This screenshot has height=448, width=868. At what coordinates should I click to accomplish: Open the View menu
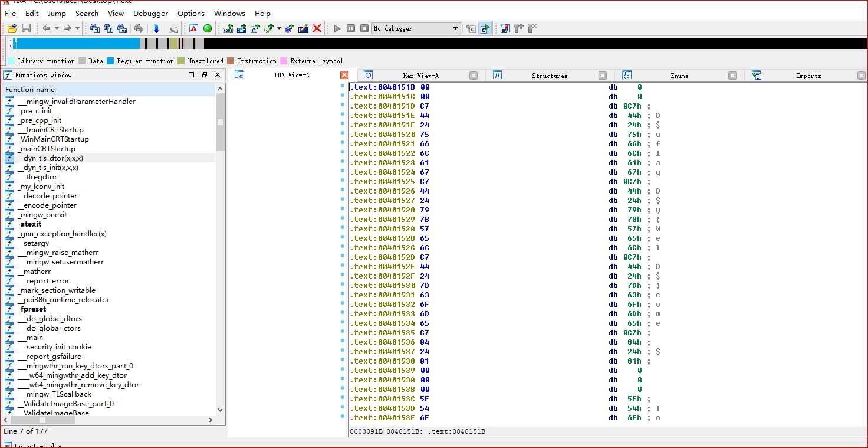(x=116, y=13)
